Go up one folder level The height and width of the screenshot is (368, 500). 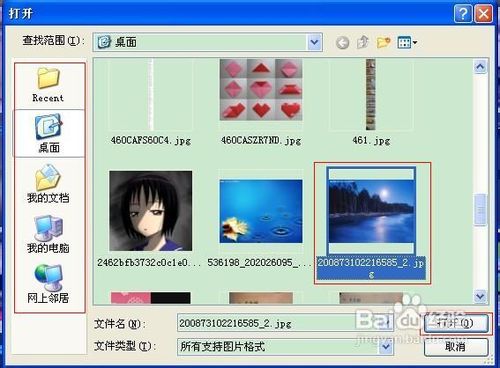coord(363,42)
